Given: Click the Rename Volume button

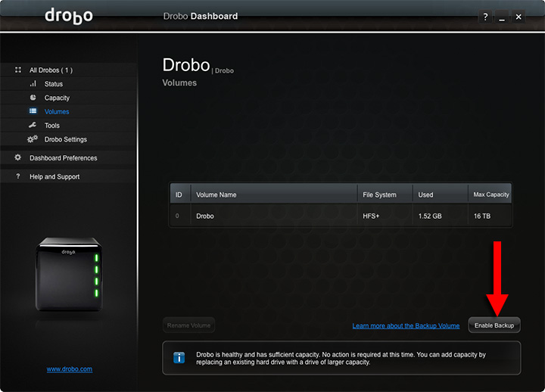Looking at the screenshot, I should tap(188, 325).
